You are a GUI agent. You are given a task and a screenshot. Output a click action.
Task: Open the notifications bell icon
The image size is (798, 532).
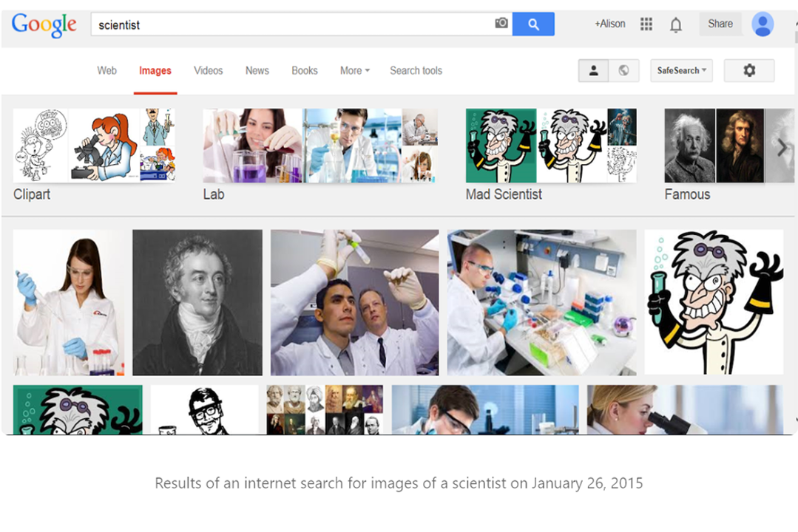point(676,24)
